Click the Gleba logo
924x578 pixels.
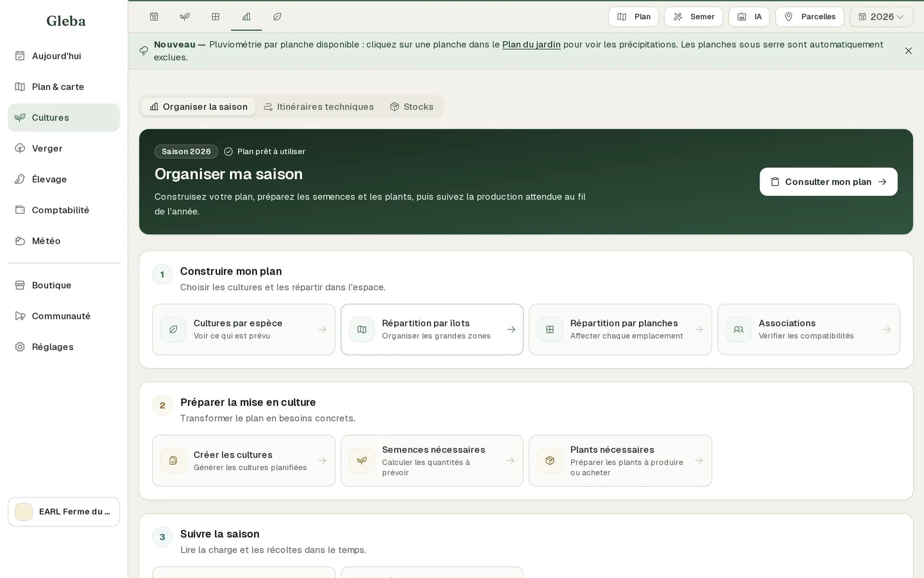click(x=66, y=21)
